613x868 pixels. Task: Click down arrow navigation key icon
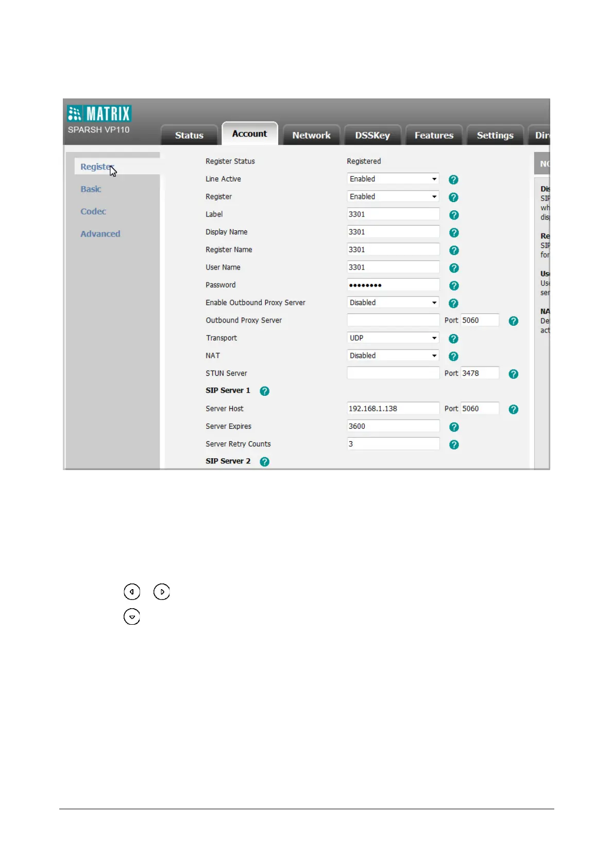[x=132, y=616]
